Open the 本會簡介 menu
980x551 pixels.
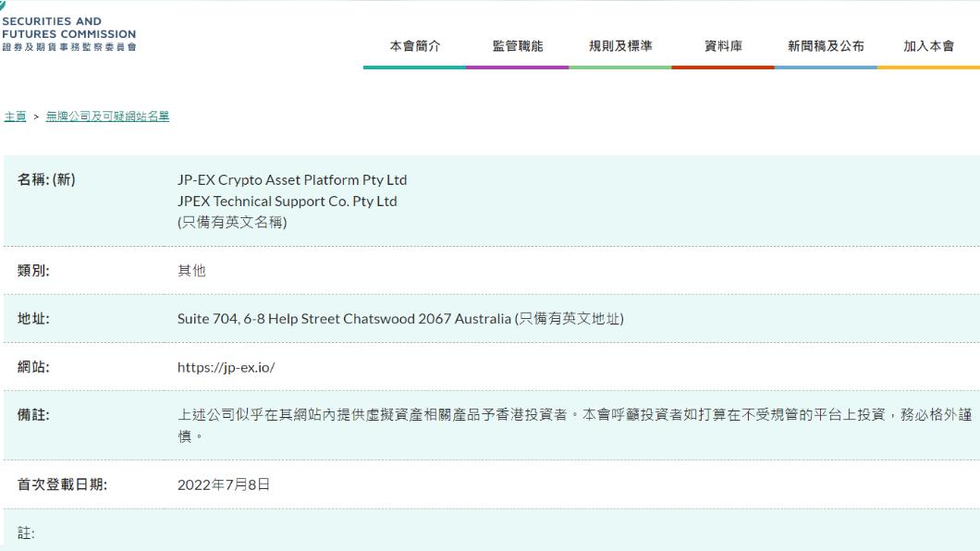point(415,46)
